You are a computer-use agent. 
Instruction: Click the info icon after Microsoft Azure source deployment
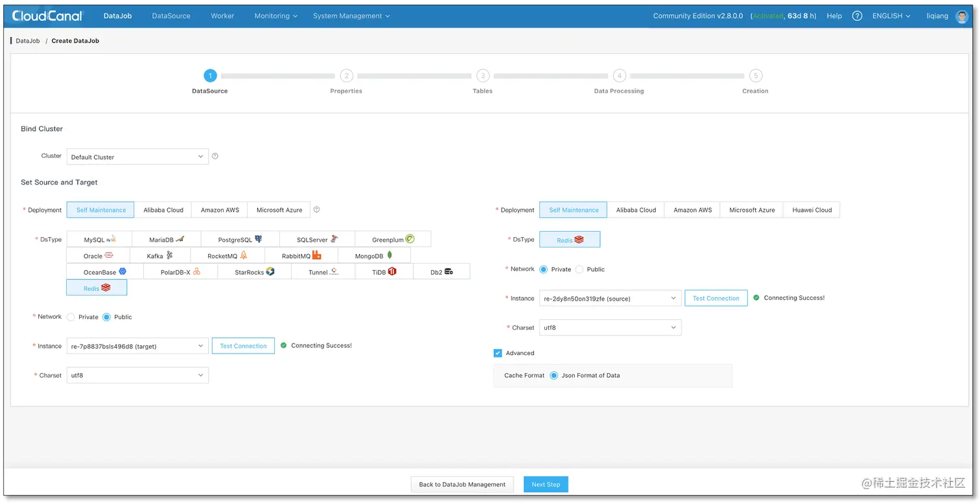coord(316,209)
